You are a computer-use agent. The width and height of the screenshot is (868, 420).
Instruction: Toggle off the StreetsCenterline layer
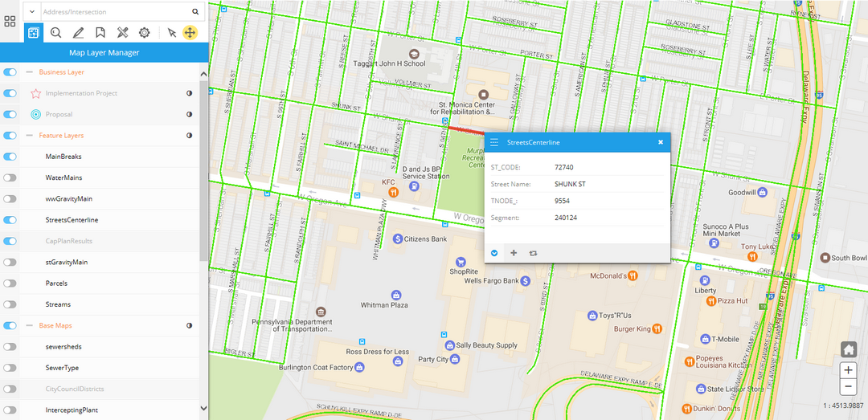[10, 220]
